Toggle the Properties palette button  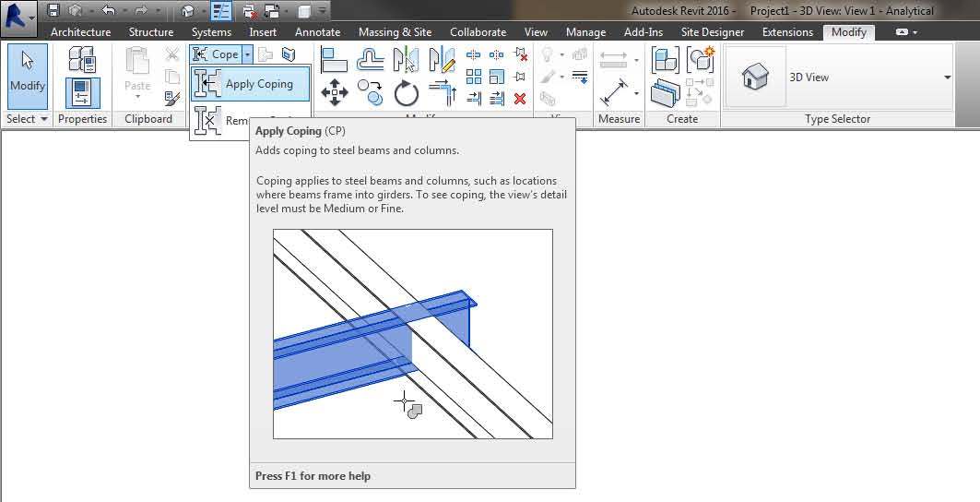[x=82, y=92]
